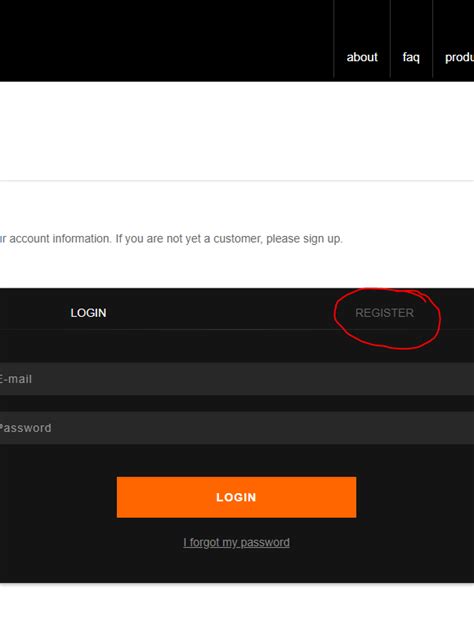Focus the Password input field
This screenshot has height=632, width=474.
pyautogui.click(x=237, y=428)
